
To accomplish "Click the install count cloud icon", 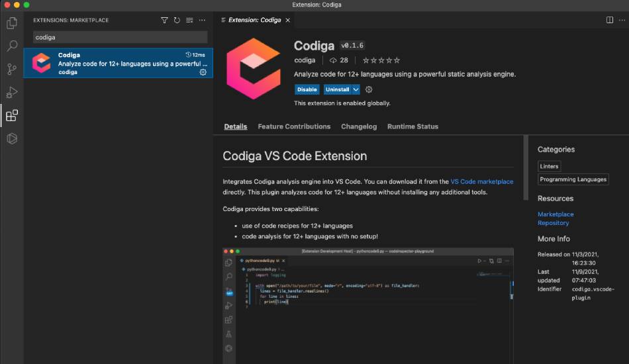I will [333, 60].
